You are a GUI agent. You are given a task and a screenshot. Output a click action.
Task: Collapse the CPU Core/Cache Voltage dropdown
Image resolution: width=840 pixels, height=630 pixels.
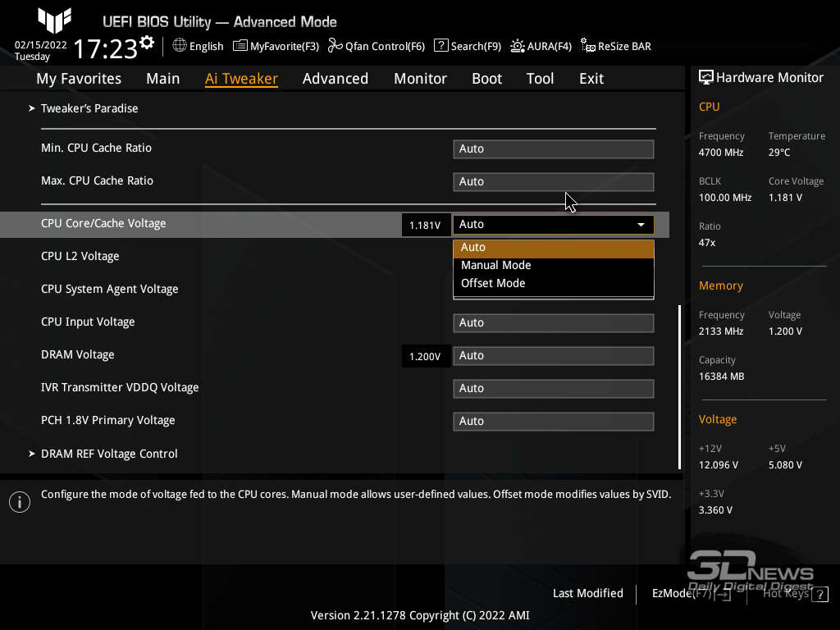click(x=554, y=225)
